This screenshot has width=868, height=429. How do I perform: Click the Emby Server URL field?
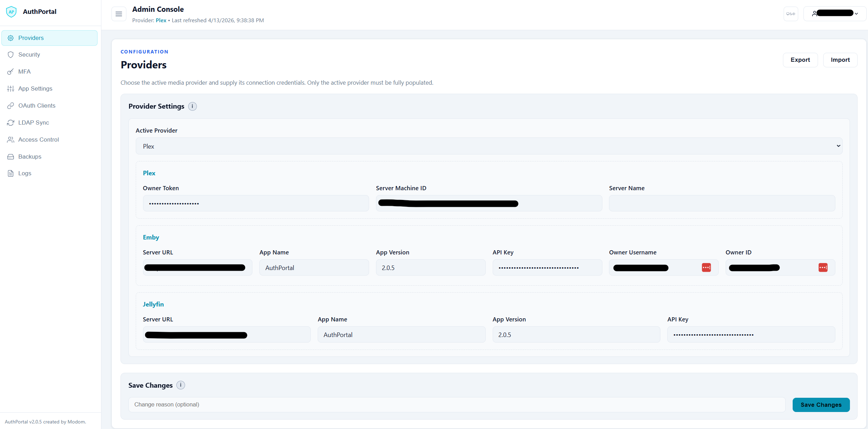tap(198, 268)
